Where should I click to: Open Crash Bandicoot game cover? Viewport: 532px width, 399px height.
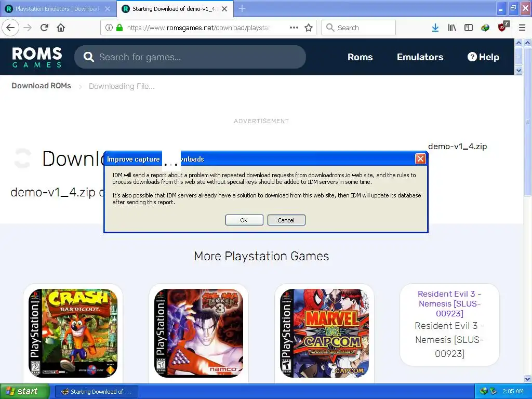click(x=73, y=333)
